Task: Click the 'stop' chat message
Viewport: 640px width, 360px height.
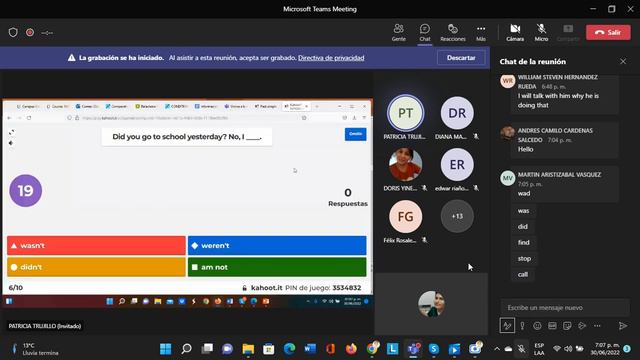Action: 524,258
